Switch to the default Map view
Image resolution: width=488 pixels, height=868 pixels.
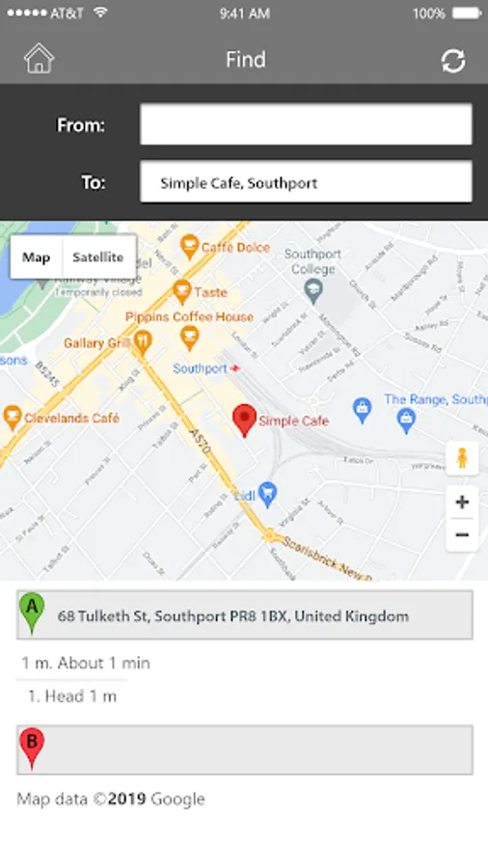[36, 257]
